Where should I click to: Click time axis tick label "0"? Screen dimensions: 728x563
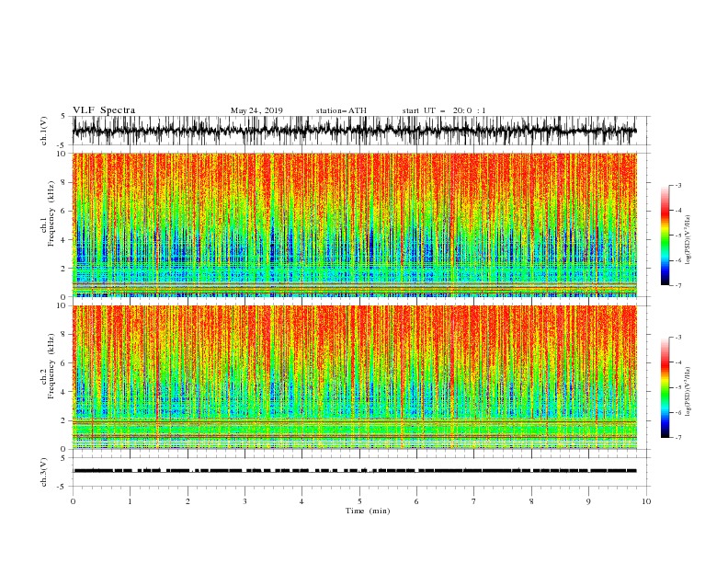click(73, 501)
